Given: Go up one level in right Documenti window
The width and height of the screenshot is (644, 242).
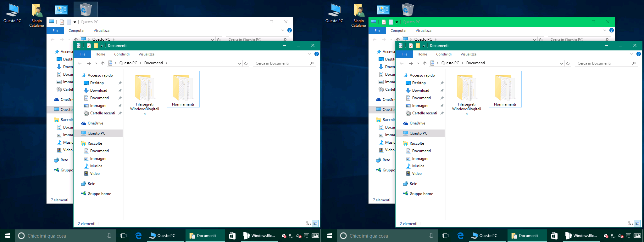Looking at the screenshot, I should coord(425,63).
